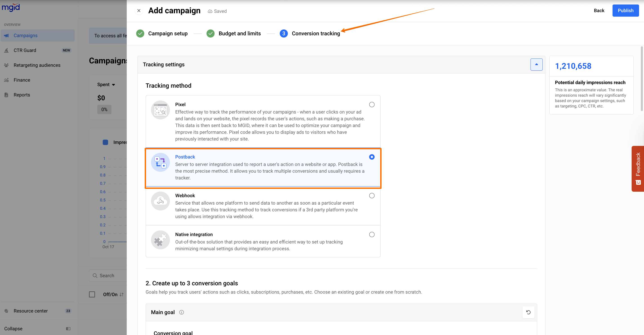Image resolution: width=644 pixels, height=335 pixels.
Task: Open the Spent metric dropdown
Action: (106, 85)
